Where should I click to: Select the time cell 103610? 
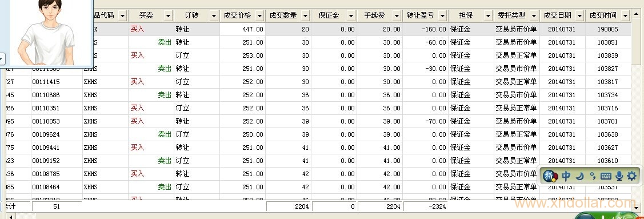607,161
